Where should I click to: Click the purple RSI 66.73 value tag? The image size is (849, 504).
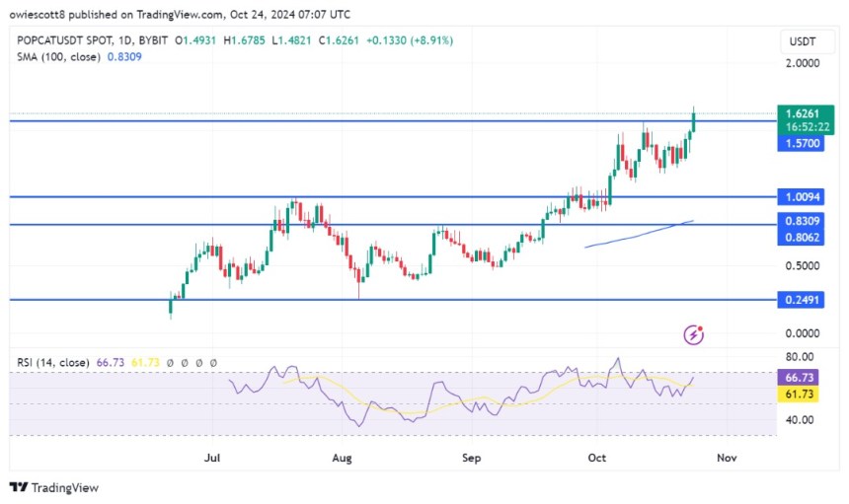[798, 377]
